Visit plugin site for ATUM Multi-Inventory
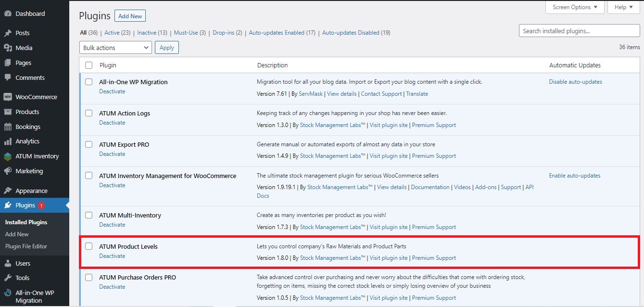644x307 pixels. tap(389, 227)
